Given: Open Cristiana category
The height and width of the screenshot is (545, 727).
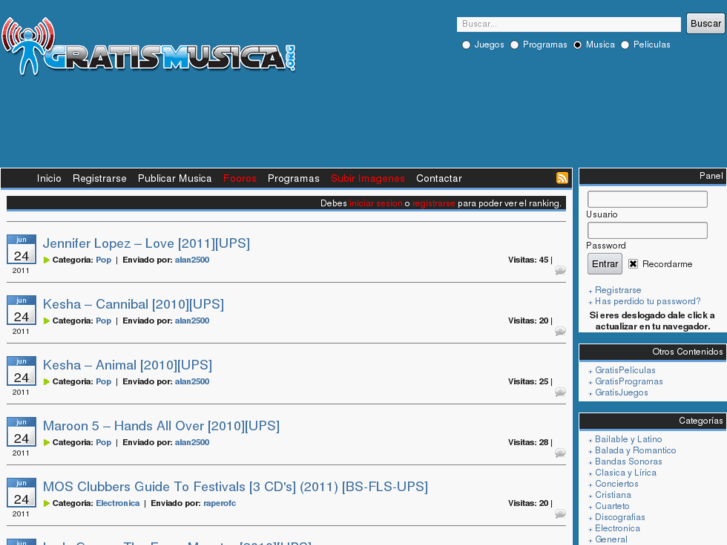Looking at the screenshot, I should [x=613, y=495].
